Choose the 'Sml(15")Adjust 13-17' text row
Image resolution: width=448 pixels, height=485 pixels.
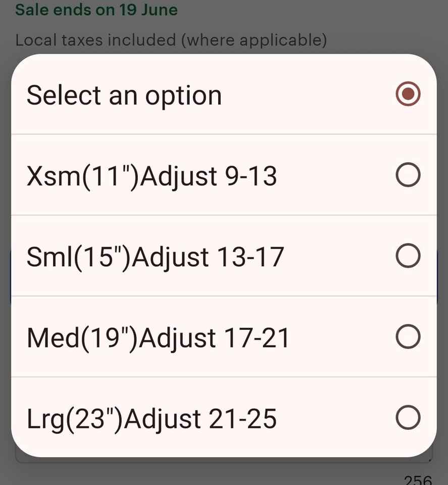(x=155, y=257)
